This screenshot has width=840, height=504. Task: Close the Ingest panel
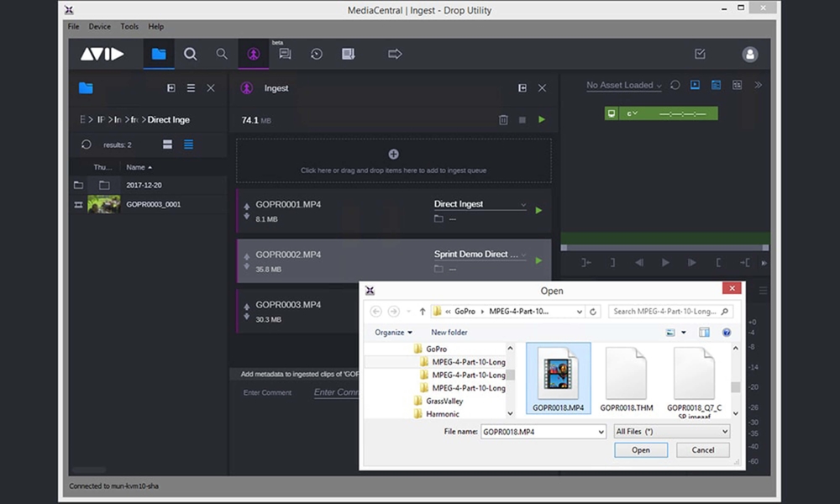[x=542, y=88]
